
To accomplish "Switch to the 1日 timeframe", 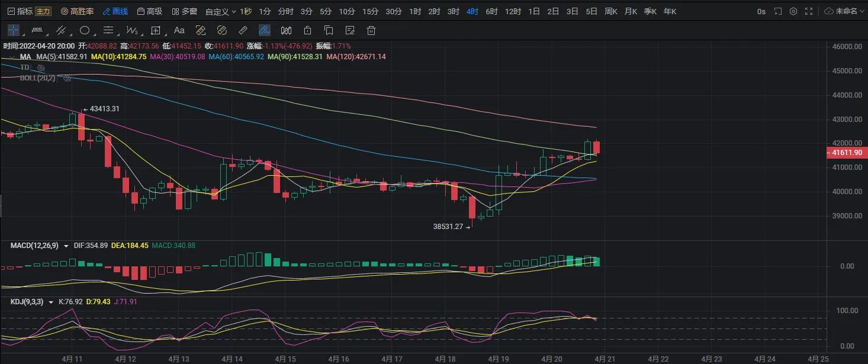I will tap(533, 11).
